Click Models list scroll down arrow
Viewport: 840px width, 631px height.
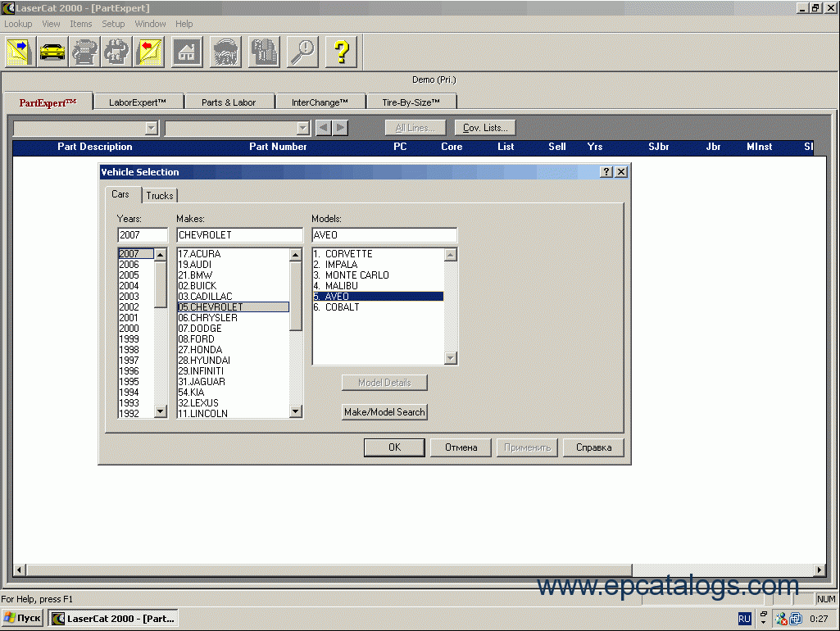(451, 358)
